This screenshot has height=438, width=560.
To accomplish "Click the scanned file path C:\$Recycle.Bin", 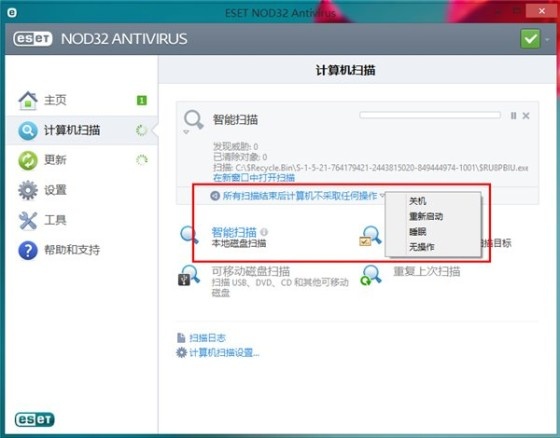I will tap(382, 168).
